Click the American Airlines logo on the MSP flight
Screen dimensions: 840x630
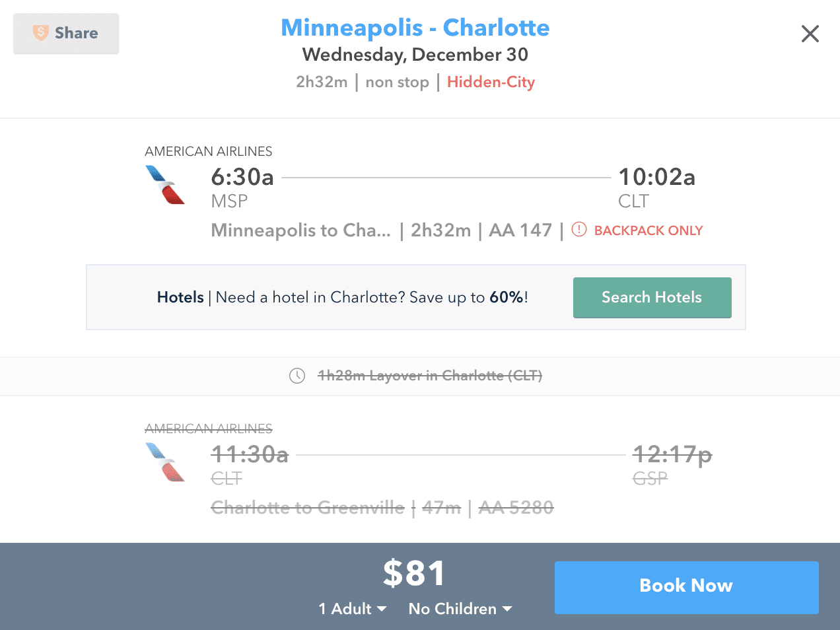coord(165,185)
